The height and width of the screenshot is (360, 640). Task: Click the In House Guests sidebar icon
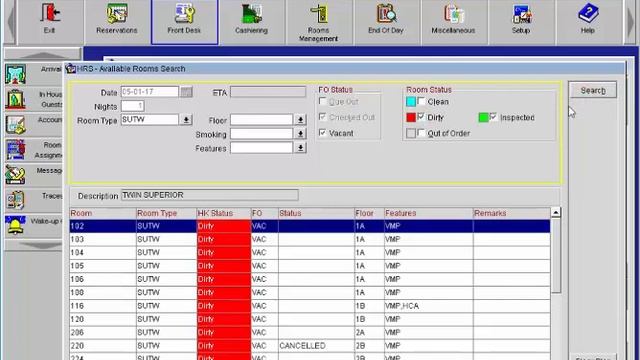(x=16, y=99)
